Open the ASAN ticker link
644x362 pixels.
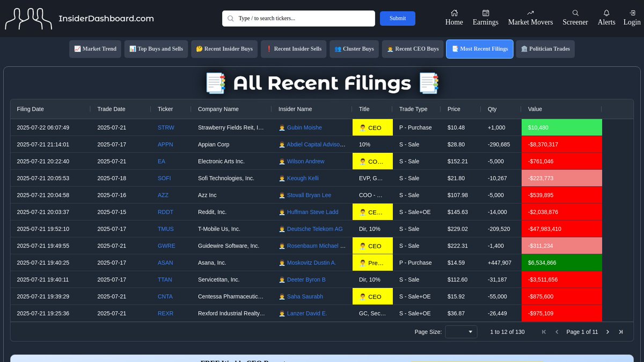pos(165,263)
